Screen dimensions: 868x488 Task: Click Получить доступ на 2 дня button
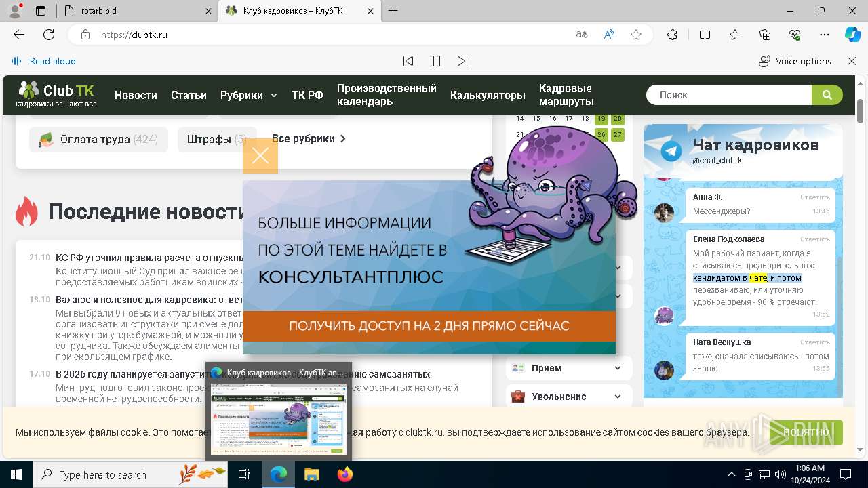(429, 326)
